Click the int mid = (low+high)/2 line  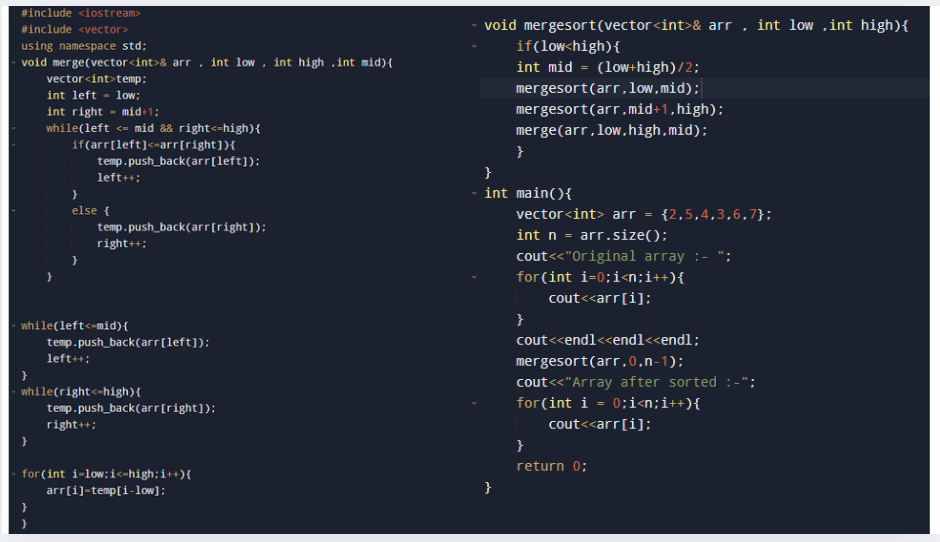[x=608, y=67]
